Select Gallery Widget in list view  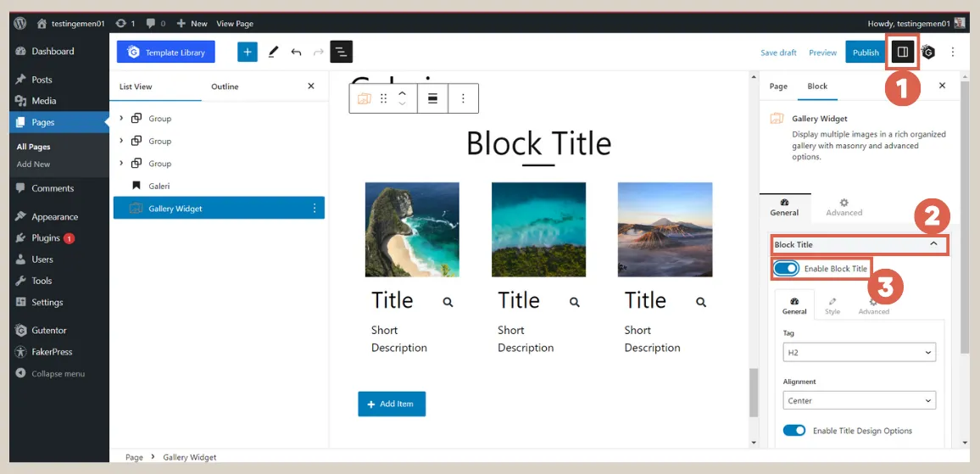(219, 209)
